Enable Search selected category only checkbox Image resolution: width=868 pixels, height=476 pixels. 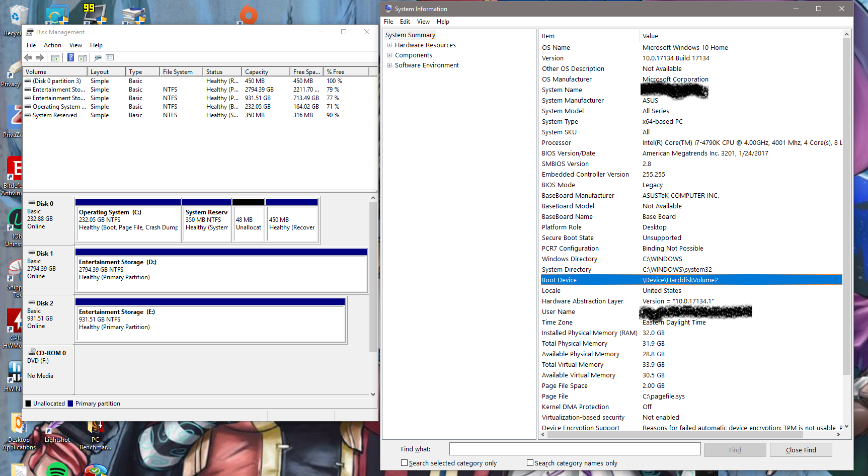[x=404, y=463]
